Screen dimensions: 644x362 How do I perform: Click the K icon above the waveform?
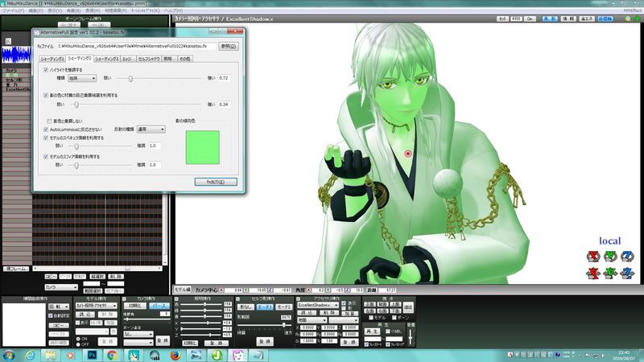[x=8, y=41]
